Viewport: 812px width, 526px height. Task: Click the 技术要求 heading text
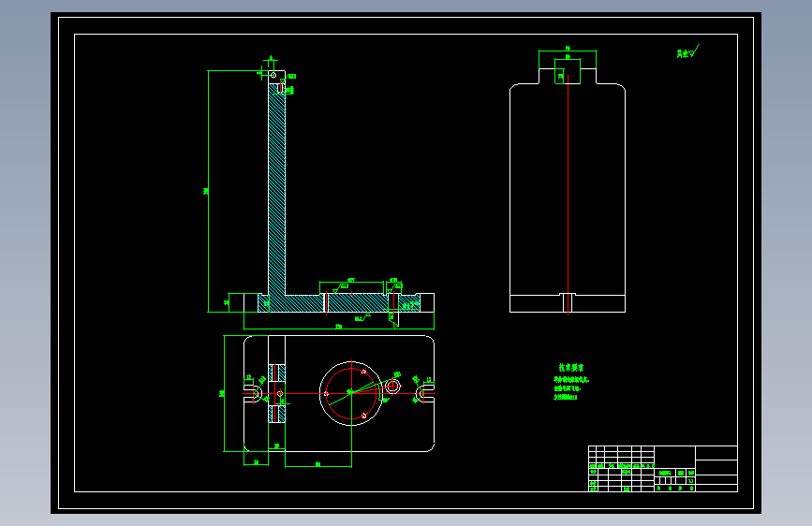570,368
